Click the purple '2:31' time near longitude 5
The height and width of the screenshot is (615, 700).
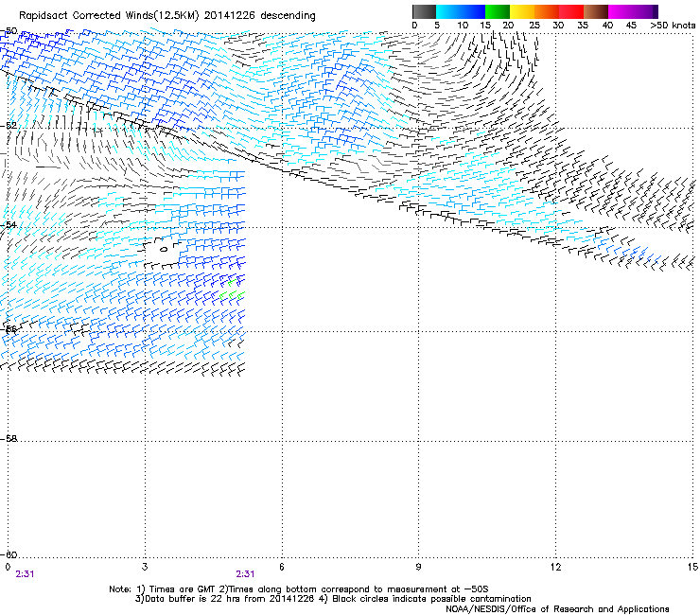[245, 574]
